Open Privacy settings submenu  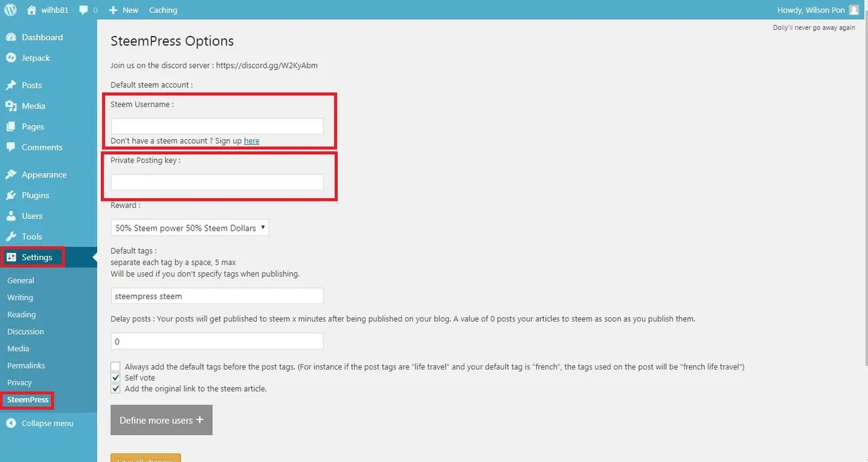pos(19,383)
